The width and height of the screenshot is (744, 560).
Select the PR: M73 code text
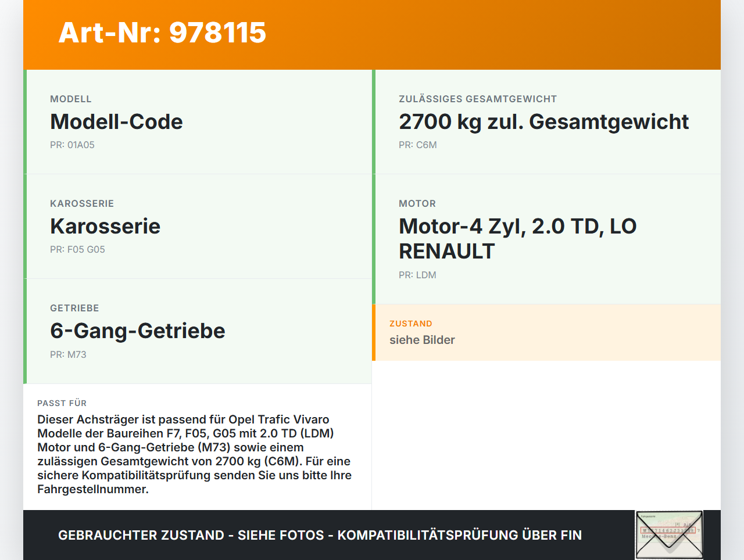tap(68, 354)
